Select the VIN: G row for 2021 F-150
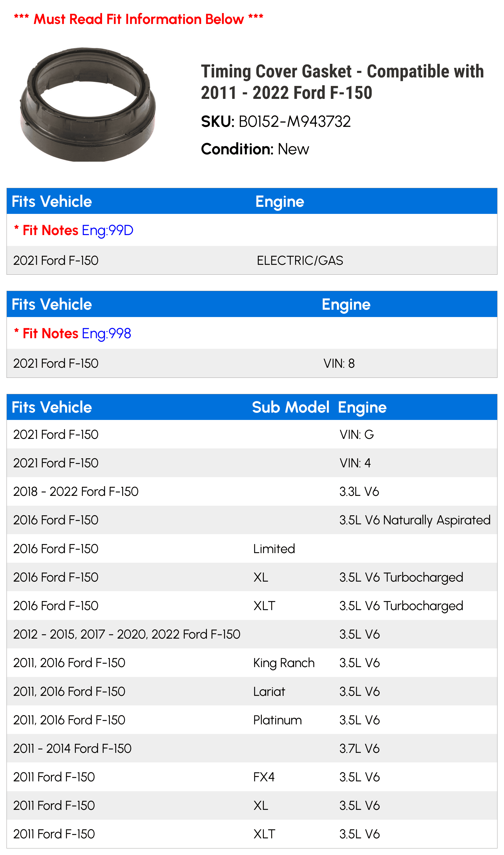This screenshot has height=855, width=504. (x=252, y=434)
